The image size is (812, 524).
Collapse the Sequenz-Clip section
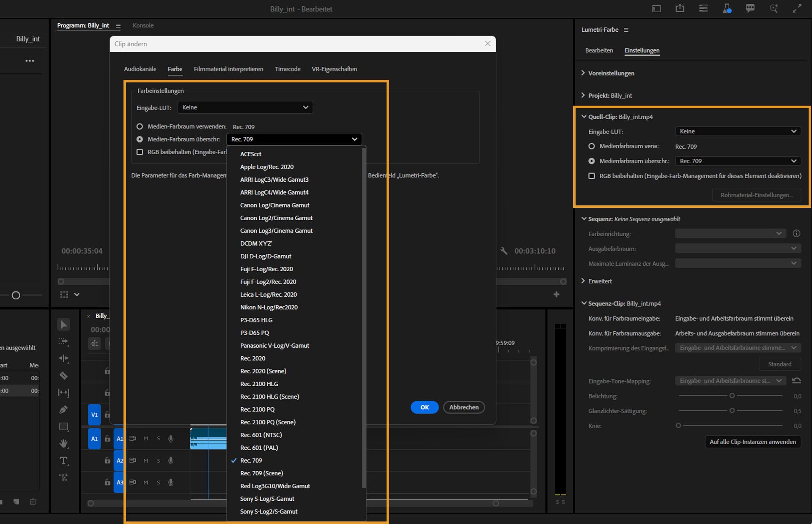click(x=584, y=303)
